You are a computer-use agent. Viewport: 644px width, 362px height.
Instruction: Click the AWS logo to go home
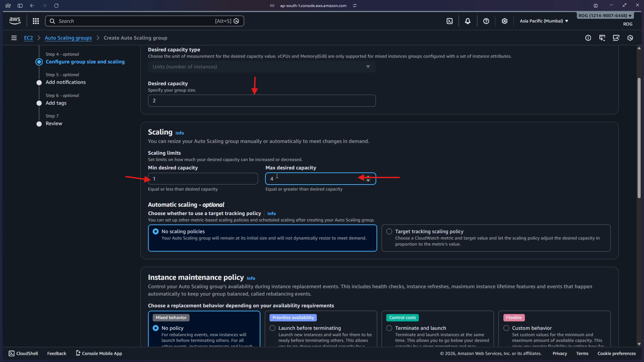coord(14,20)
